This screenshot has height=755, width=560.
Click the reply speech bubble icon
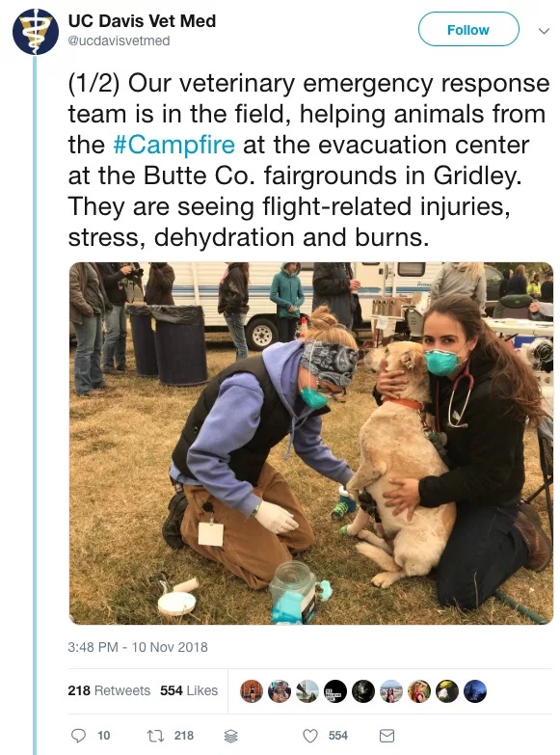coord(78,736)
